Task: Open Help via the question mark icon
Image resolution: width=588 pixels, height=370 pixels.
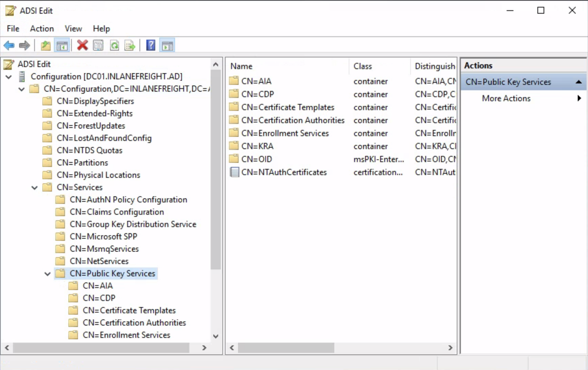Action: click(150, 45)
